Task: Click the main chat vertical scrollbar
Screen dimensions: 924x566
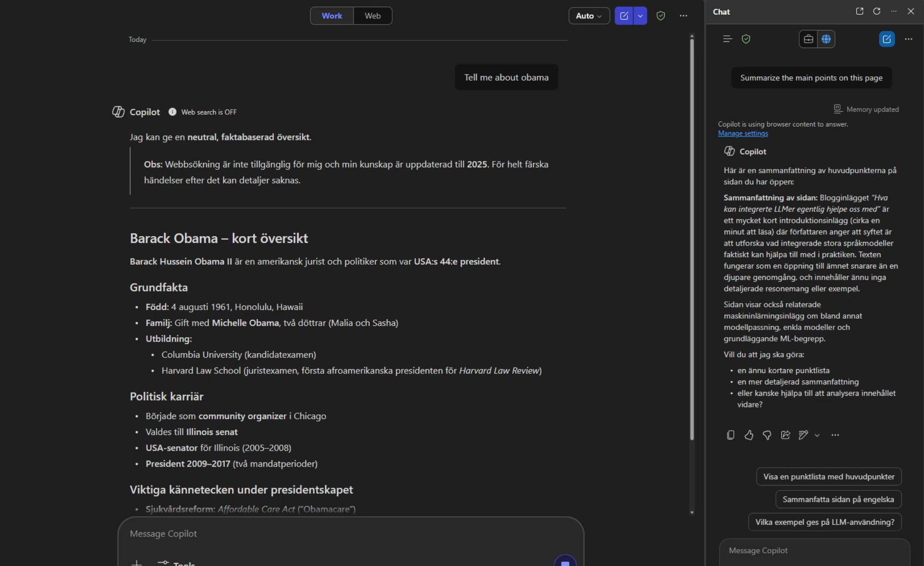Action: point(692,240)
